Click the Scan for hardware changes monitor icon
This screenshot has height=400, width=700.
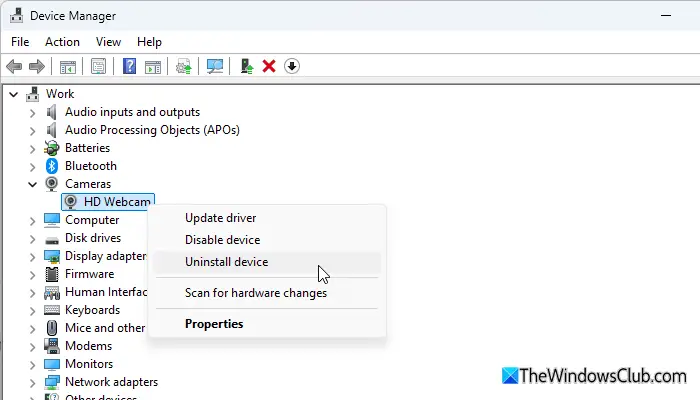coord(214,67)
